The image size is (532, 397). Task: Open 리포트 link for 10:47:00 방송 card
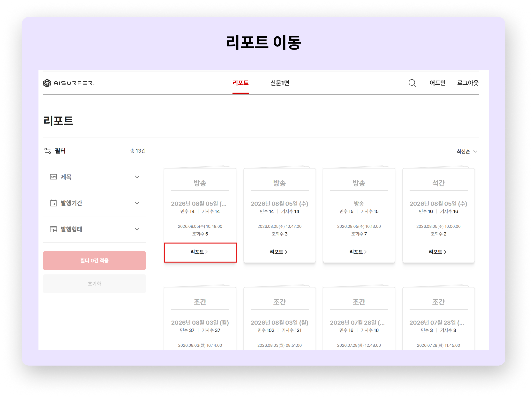[279, 252]
